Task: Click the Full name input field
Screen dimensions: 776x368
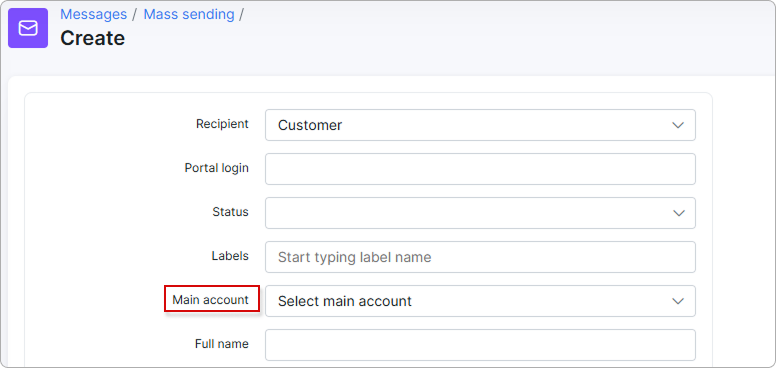Action: (x=480, y=345)
